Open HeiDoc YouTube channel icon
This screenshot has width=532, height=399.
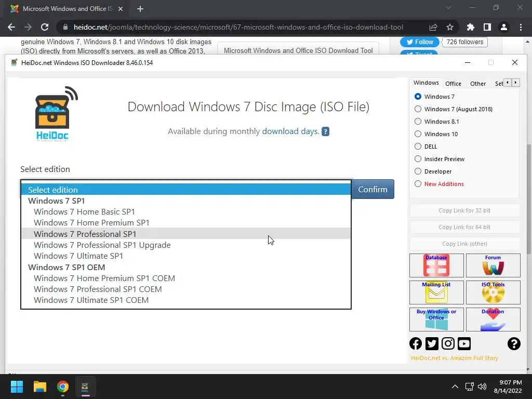coord(464,344)
